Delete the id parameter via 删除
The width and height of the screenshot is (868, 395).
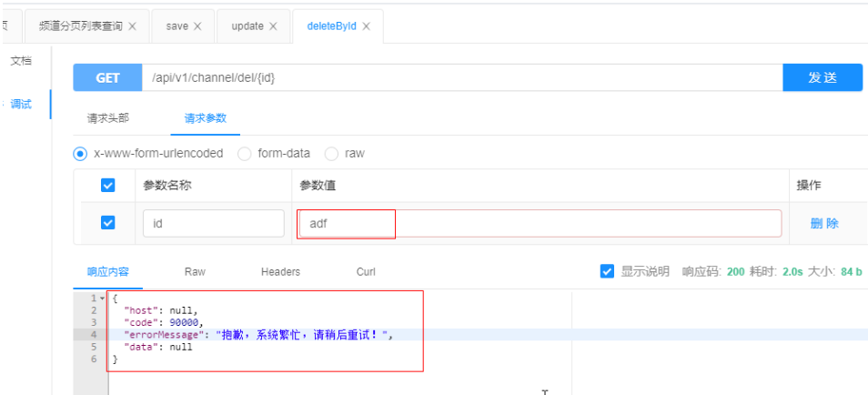(824, 223)
